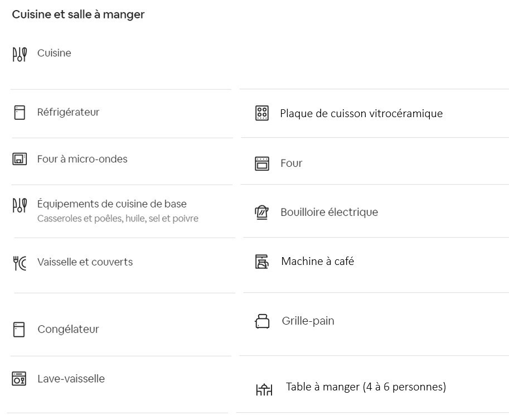The image size is (509, 420).
Task: Click the Équipements de cuisine de base icon
Action: 20,205
